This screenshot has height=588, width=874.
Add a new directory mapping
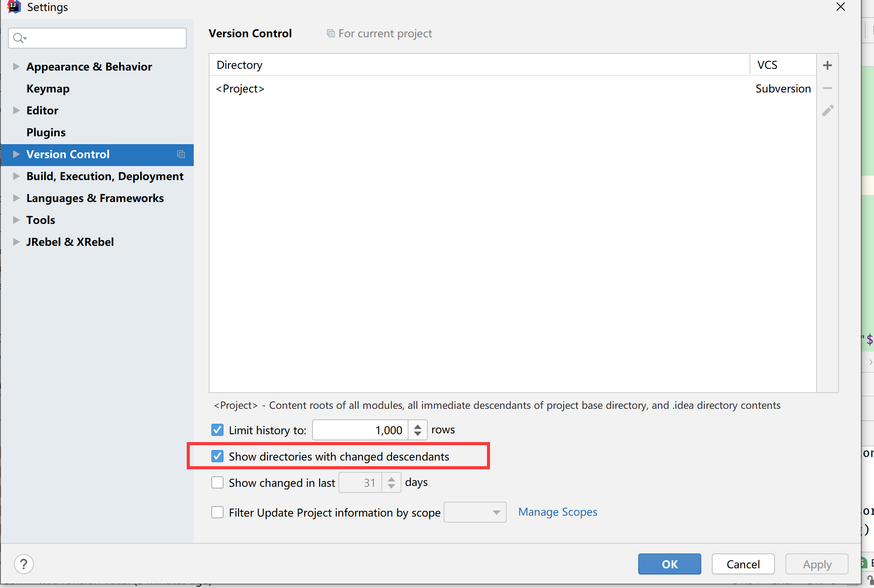pos(828,64)
